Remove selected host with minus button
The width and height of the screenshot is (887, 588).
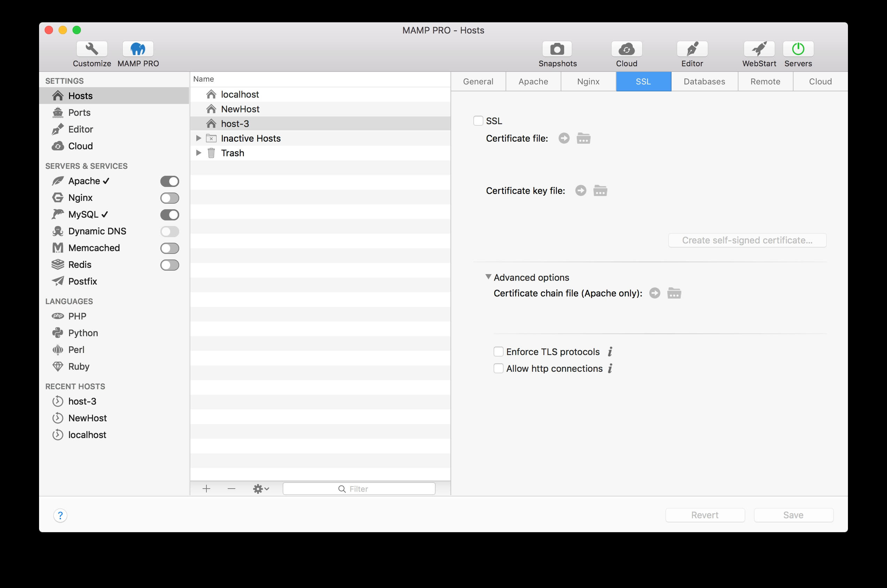(231, 489)
